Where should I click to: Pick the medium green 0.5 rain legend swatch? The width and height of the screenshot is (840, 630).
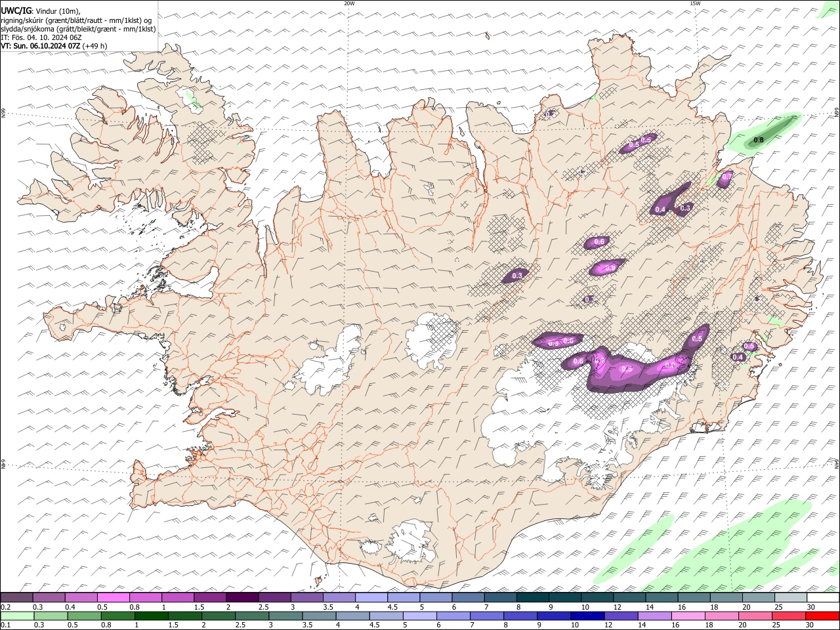(83, 616)
